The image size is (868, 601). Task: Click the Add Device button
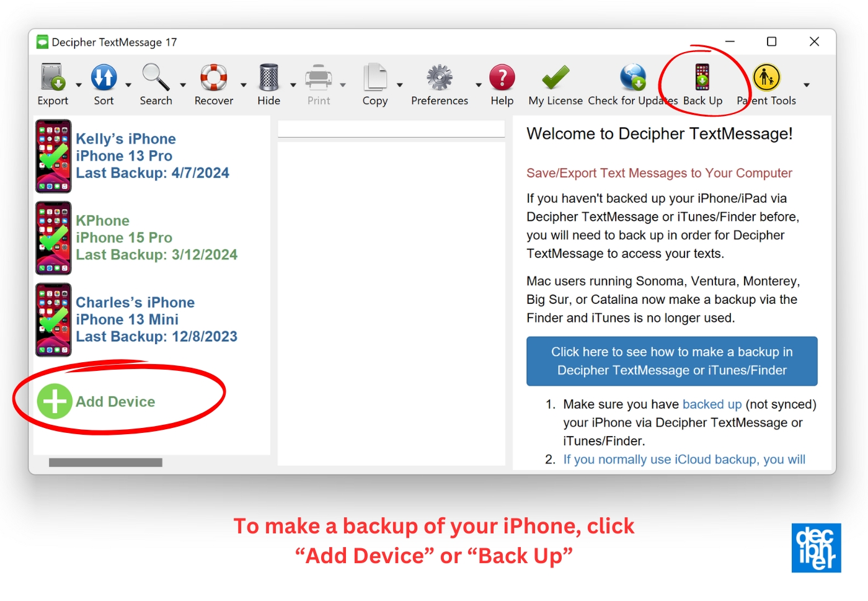(96, 401)
